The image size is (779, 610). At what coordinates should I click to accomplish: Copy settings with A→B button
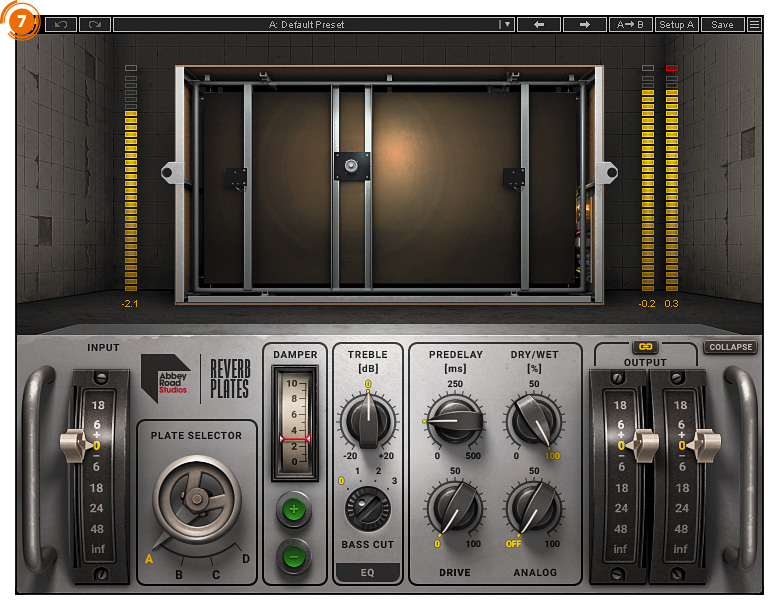pos(630,24)
